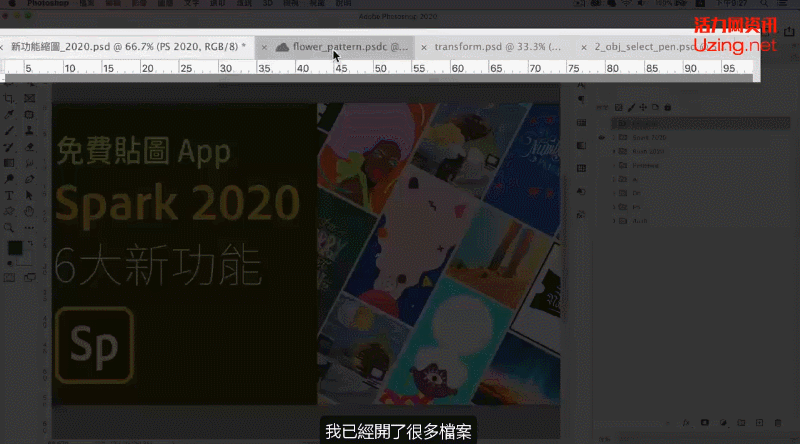
Task: Toggle lock image pixels brush icon
Action: (x=631, y=108)
